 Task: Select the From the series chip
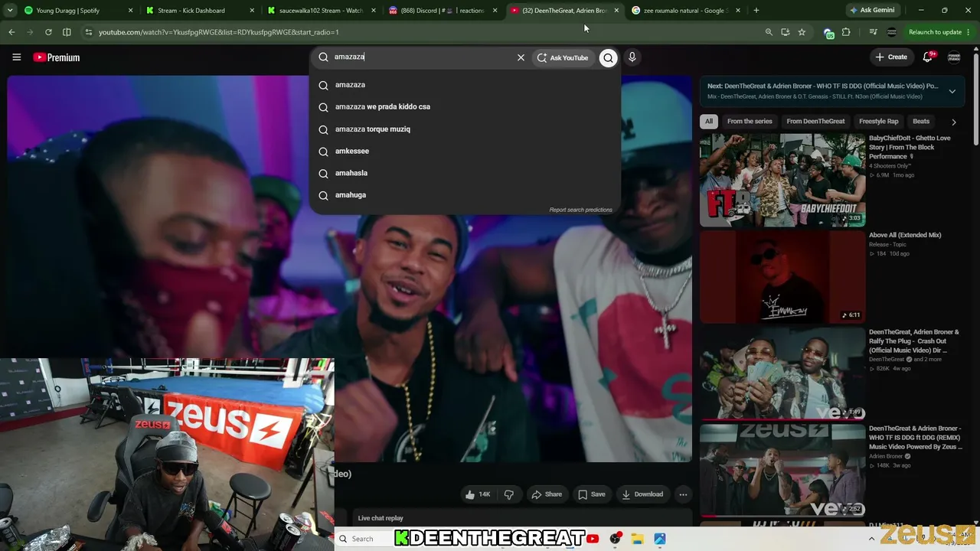(750, 122)
